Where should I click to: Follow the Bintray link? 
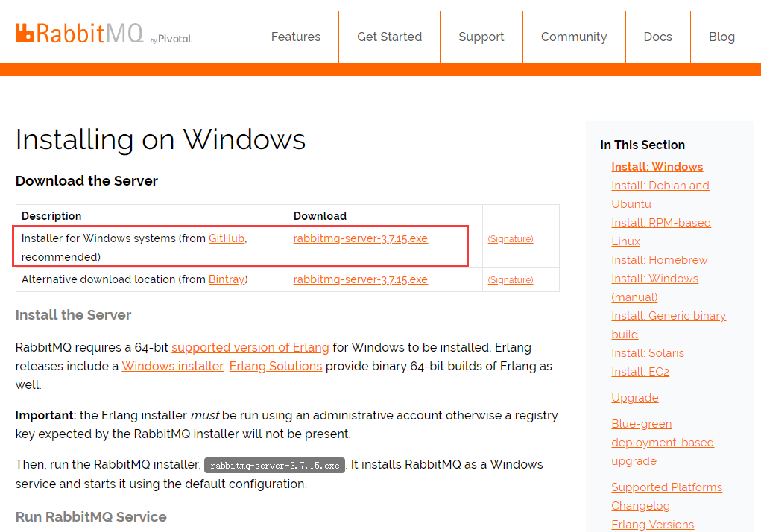pyautogui.click(x=226, y=280)
